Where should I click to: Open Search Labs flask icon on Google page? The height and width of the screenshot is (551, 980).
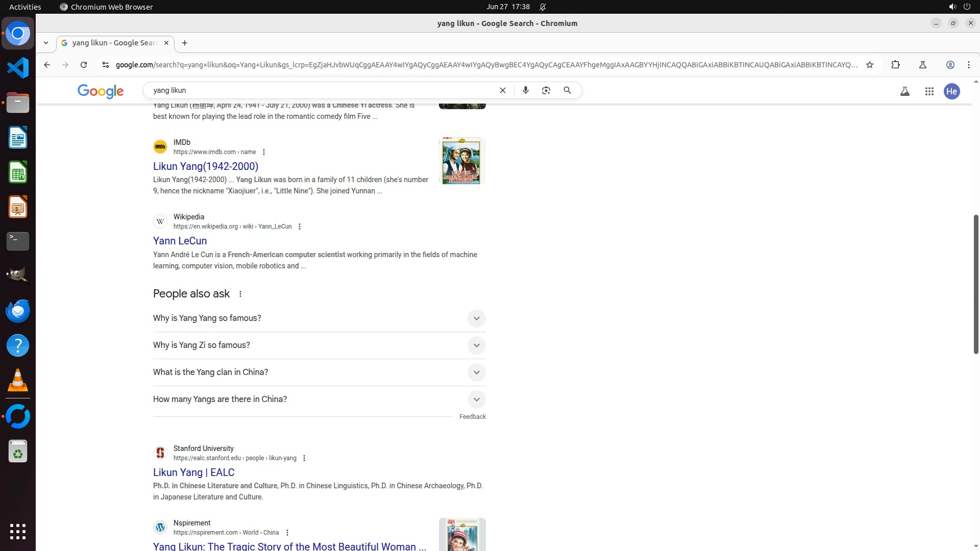pyautogui.click(x=904, y=91)
